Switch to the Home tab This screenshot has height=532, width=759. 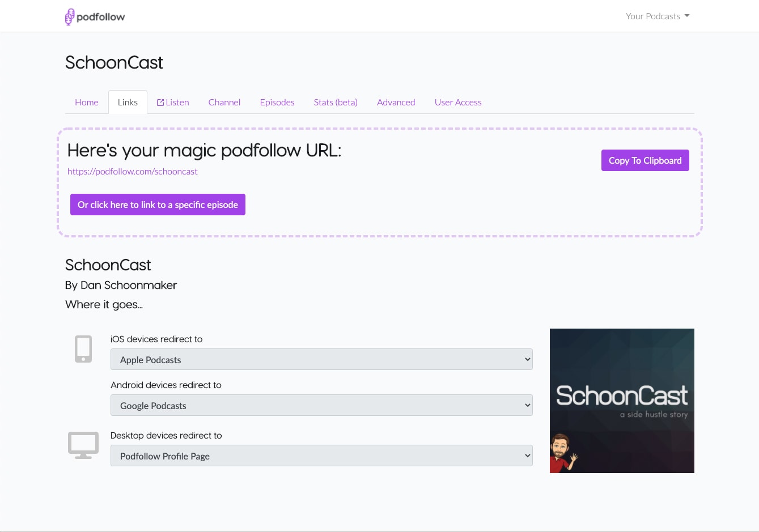click(x=87, y=103)
